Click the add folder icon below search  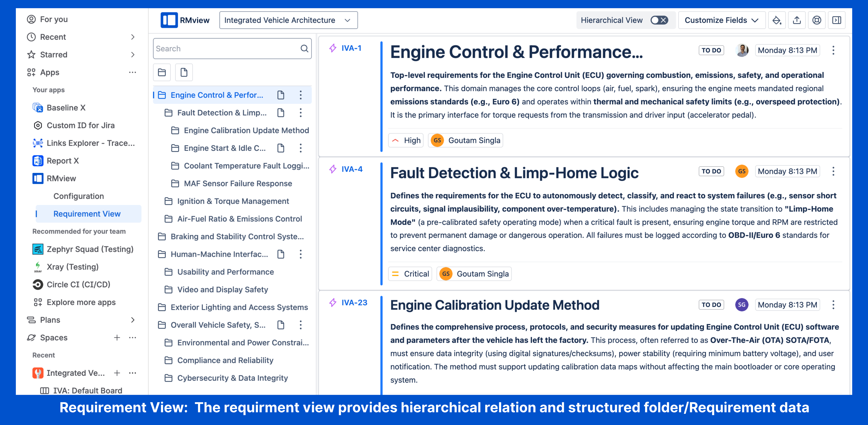[162, 72]
